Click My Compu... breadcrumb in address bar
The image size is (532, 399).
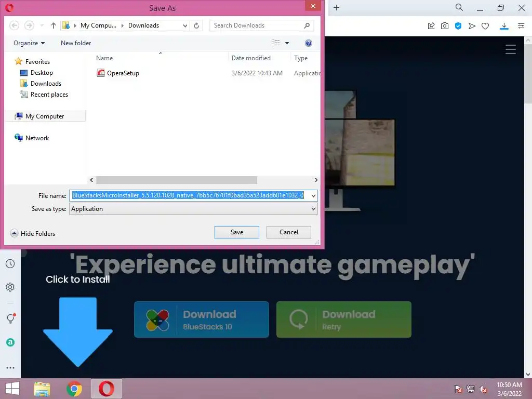[98, 25]
